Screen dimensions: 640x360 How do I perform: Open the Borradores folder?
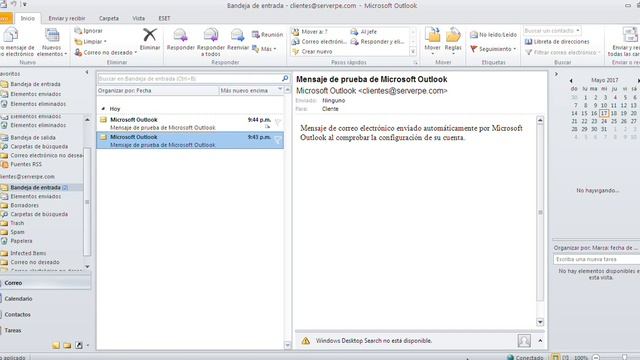coord(24,205)
